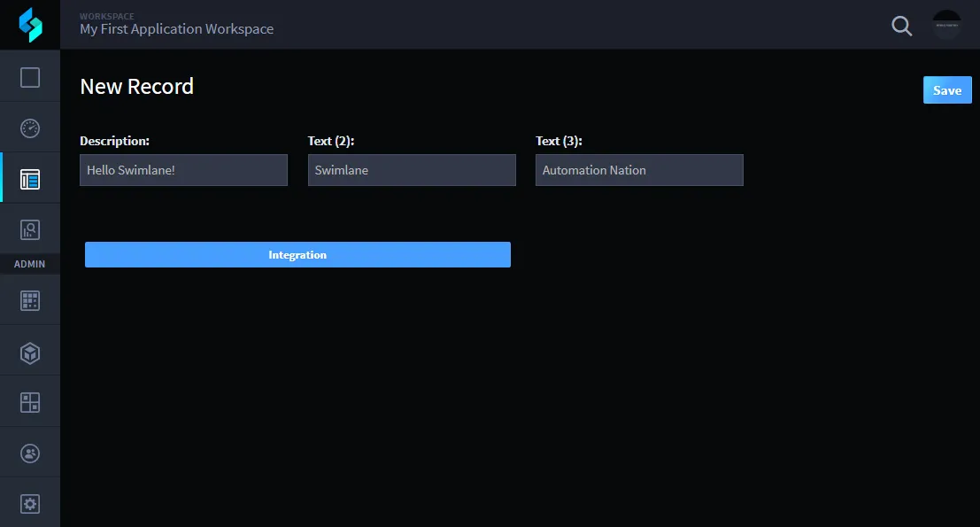Open the blank square sidebar icon
This screenshot has height=527, width=980.
pyautogui.click(x=30, y=78)
